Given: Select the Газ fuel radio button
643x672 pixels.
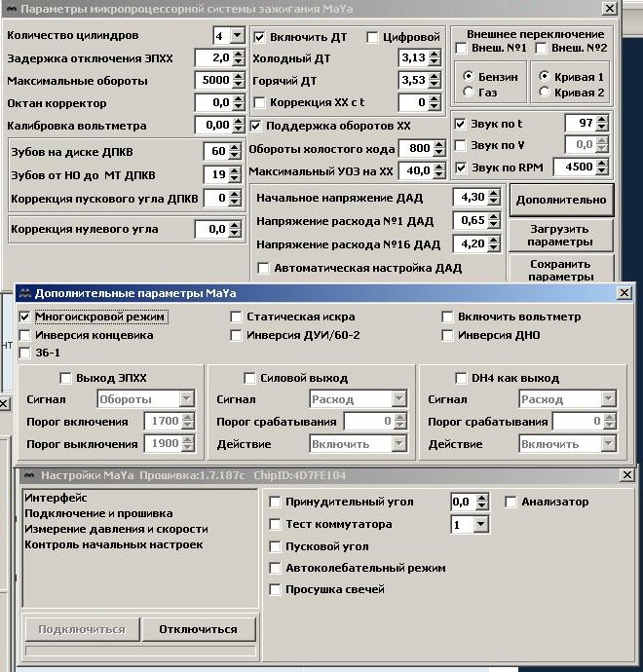Looking at the screenshot, I should point(470,93).
